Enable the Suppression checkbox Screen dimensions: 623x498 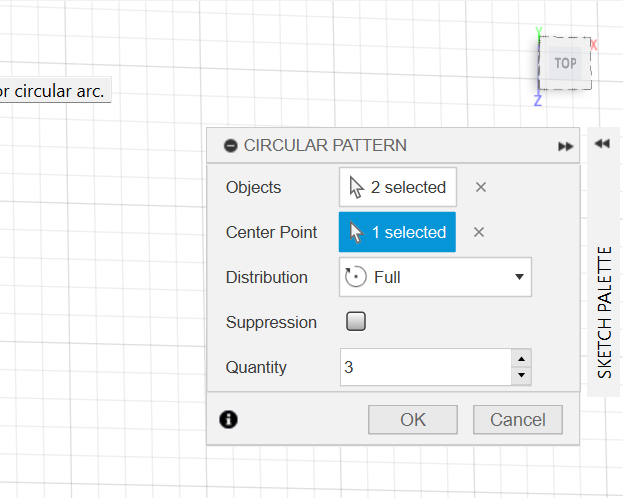(x=355, y=322)
